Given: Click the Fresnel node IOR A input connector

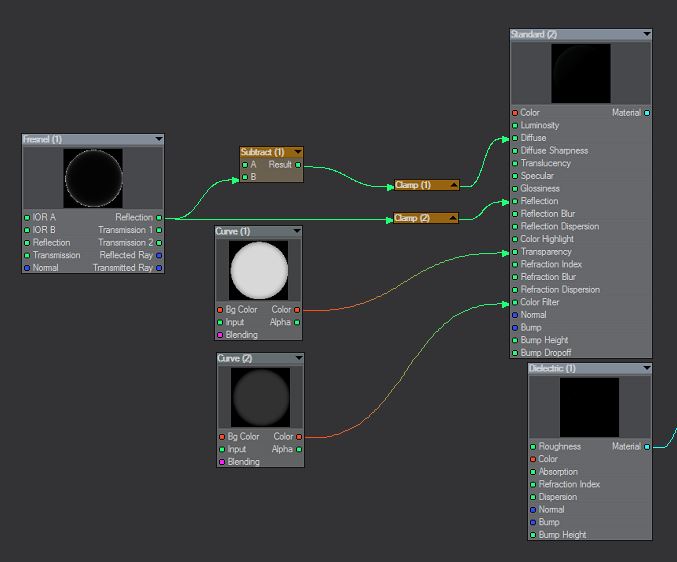Looking at the screenshot, I should [27, 217].
